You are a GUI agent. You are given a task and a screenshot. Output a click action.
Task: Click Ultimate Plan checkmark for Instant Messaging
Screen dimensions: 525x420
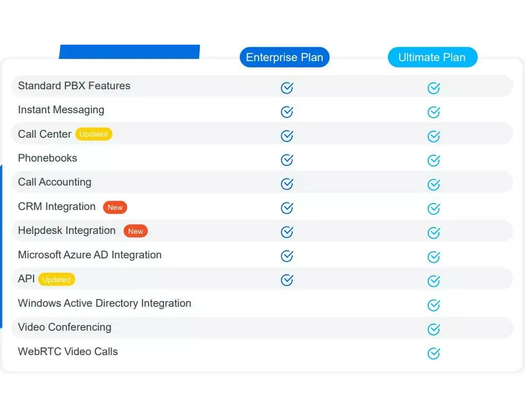tap(434, 112)
